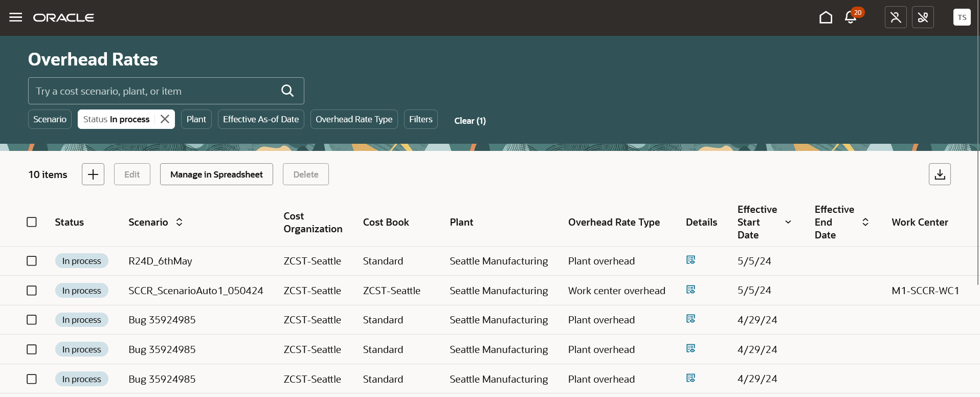
Task: Open the hamburger navigation menu
Action: click(x=16, y=17)
